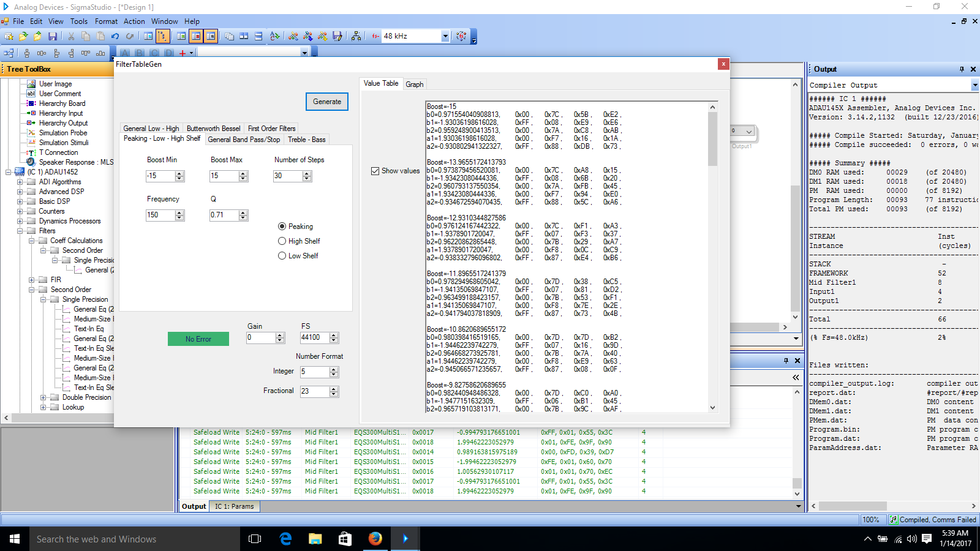Screen dimensions: 980x551
Task: Click the Value Table vertical scrollbar
Action: pyautogui.click(x=712, y=257)
